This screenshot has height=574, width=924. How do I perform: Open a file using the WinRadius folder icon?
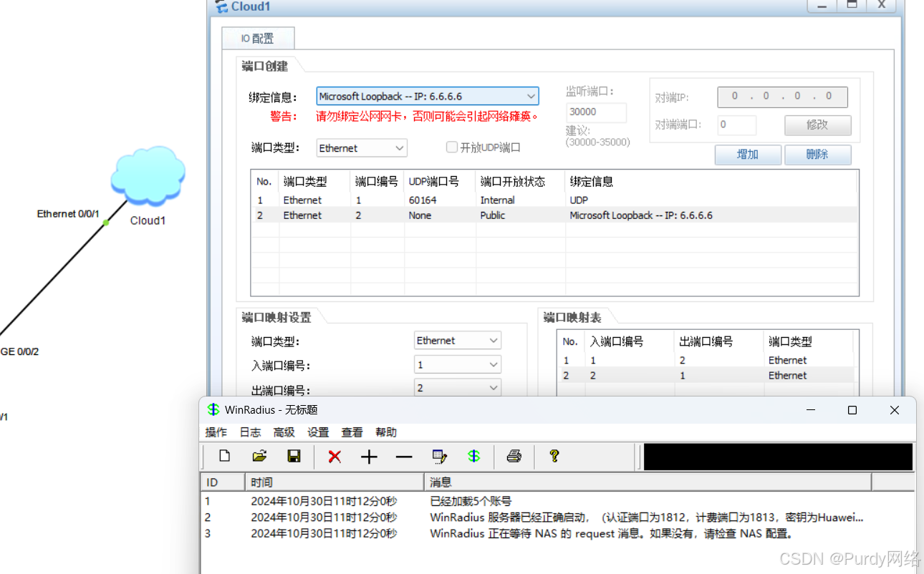(x=259, y=456)
